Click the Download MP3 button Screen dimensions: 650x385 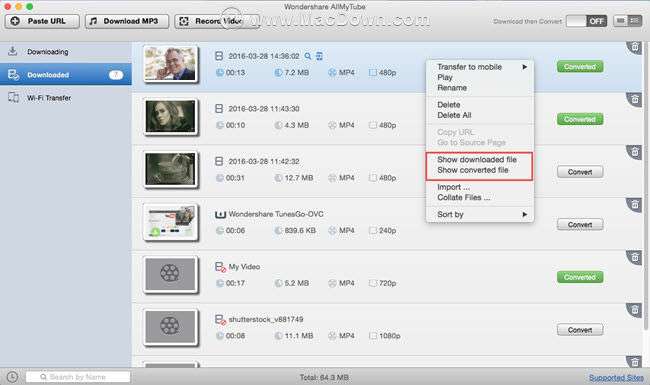tap(127, 21)
